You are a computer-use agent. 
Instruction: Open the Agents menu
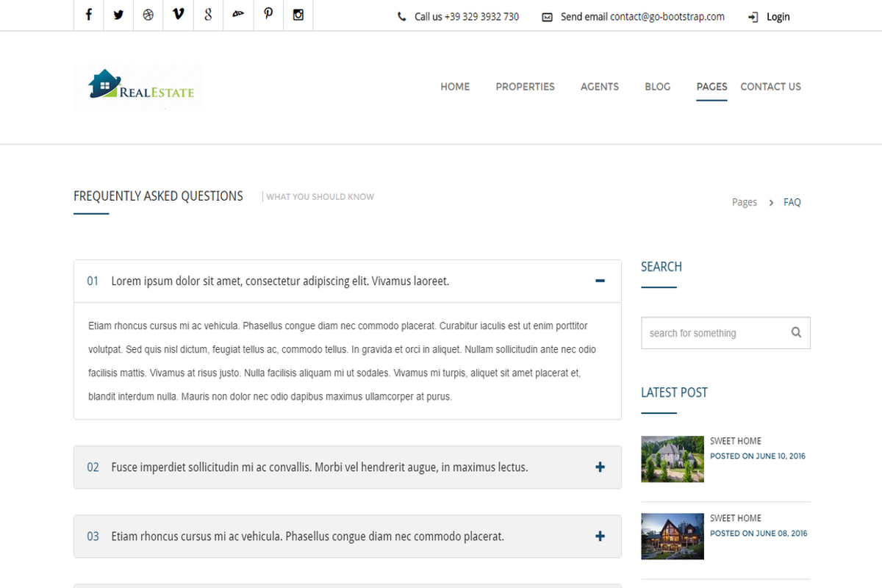(x=600, y=87)
